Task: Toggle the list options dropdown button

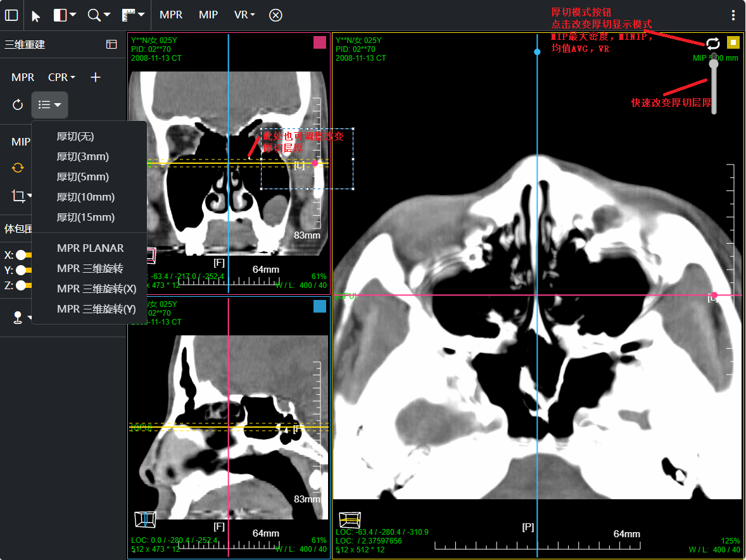Action: 49,104
